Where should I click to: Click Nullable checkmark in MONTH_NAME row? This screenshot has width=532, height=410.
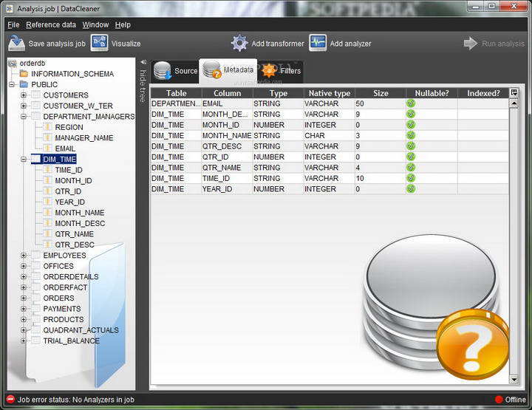point(411,135)
